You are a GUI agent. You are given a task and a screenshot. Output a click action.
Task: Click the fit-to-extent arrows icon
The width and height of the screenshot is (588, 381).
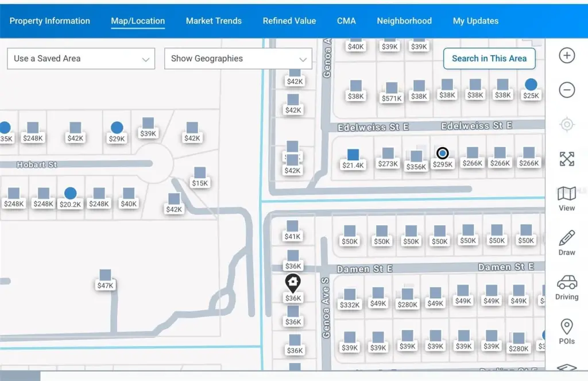[x=567, y=159]
